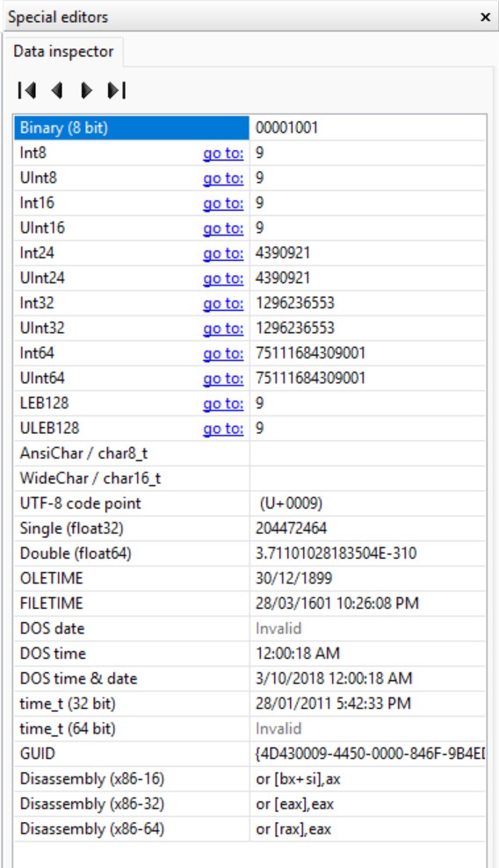Click go to link for LEB128
Image resolution: width=499 pixels, height=868 pixels.
223,403
